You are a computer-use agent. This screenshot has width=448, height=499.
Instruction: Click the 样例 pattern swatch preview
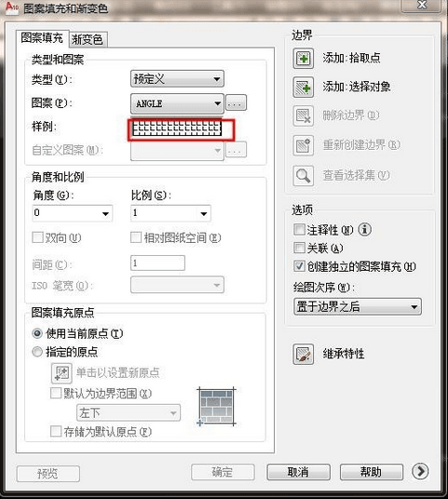[x=177, y=128]
